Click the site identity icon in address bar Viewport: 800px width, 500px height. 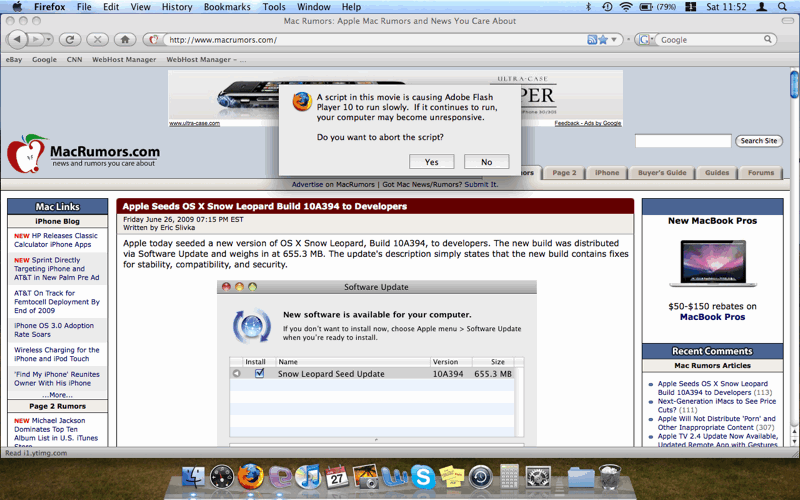coord(154,39)
